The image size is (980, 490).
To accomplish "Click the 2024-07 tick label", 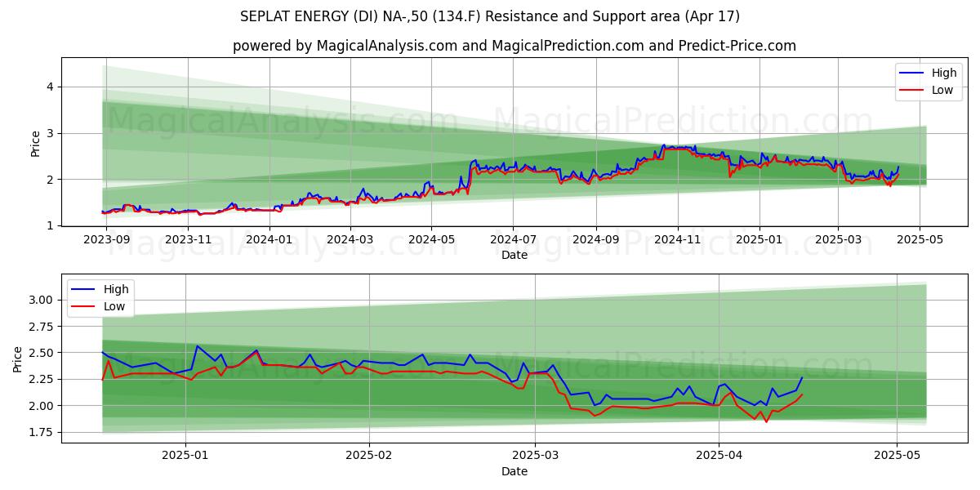I will [x=513, y=239].
